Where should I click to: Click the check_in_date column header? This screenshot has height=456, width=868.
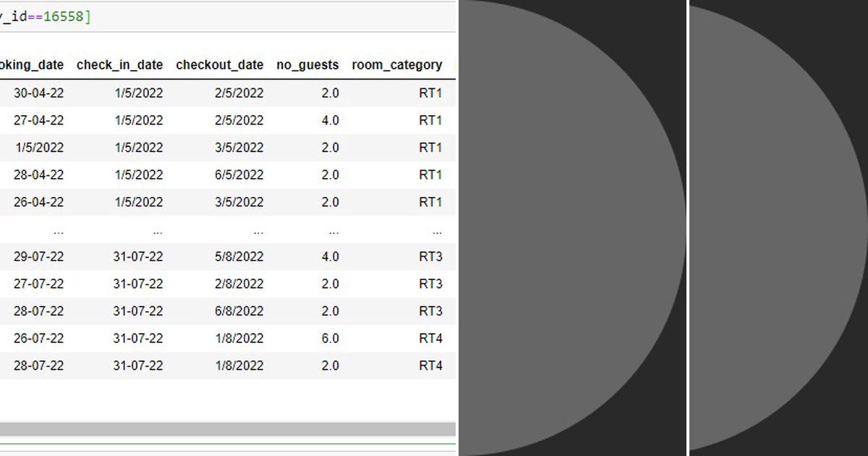[x=120, y=65]
